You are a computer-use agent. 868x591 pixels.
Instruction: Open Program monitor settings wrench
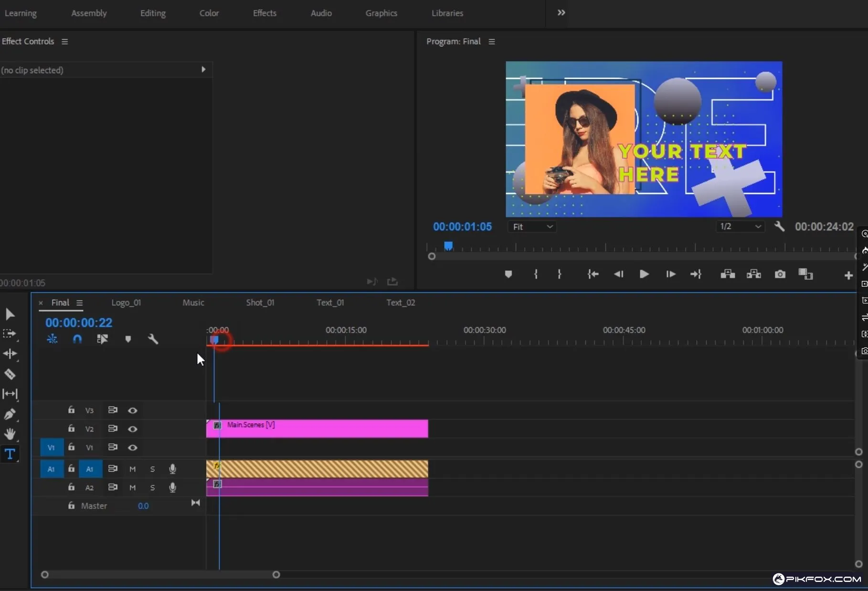pyautogui.click(x=780, y=226)
